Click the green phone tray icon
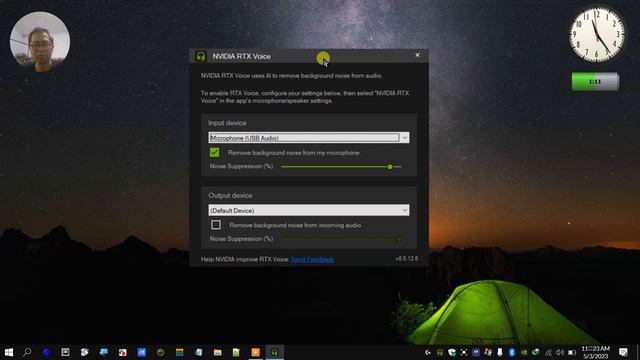Screen dimensions: 640x360 [536, 352]
